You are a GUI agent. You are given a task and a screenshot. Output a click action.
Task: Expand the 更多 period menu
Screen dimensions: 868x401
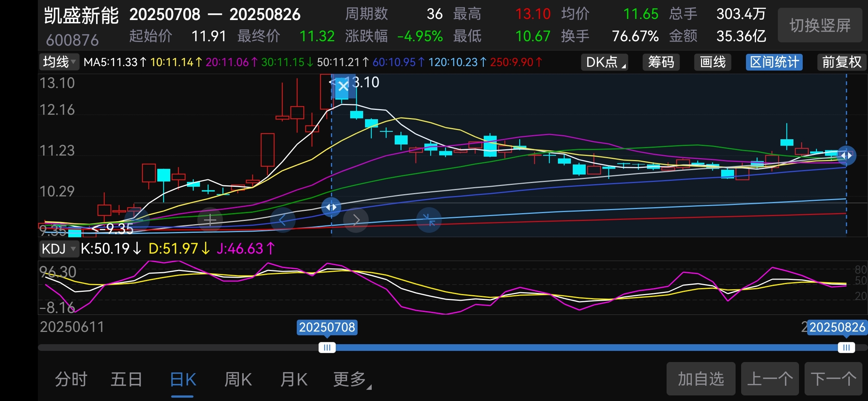click(352, 379)
